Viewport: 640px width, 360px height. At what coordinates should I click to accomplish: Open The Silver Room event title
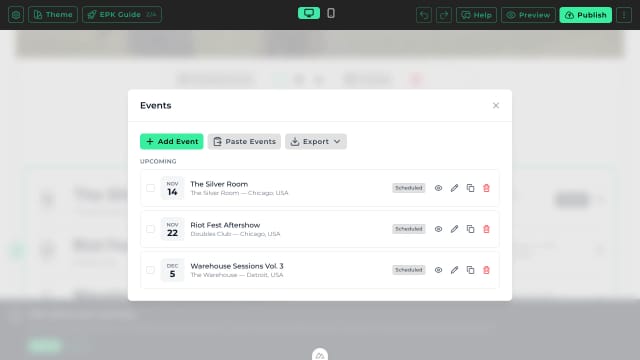click(x=219, y=184)
